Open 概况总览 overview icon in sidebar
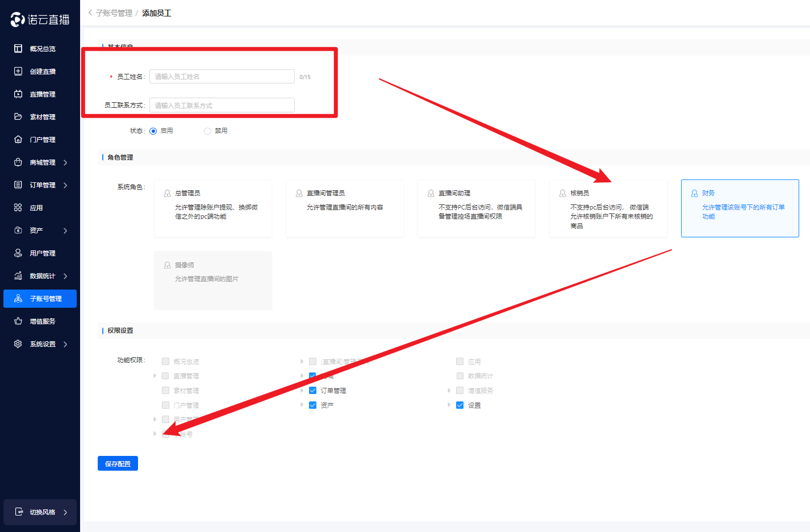Image resolution: width=810 pixels, height=532 pixels. point(18,49)
